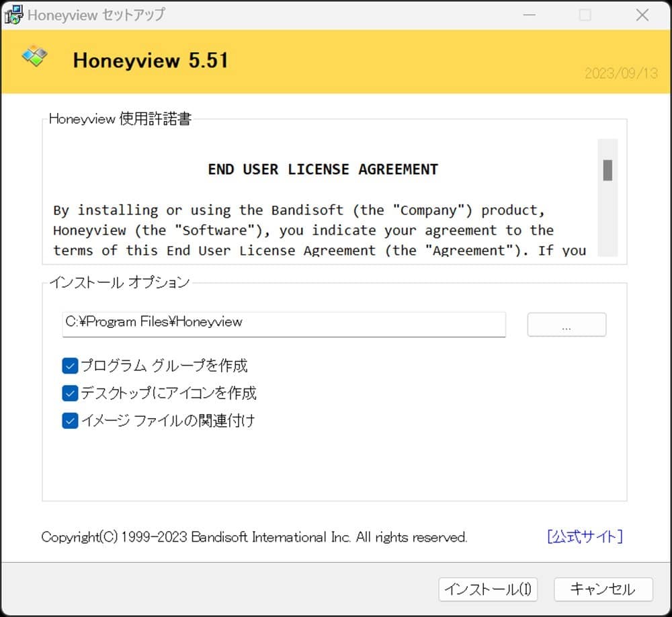Click the Bandisoft copyright notice text
The image size is (672, 617).
click(254, 536)
